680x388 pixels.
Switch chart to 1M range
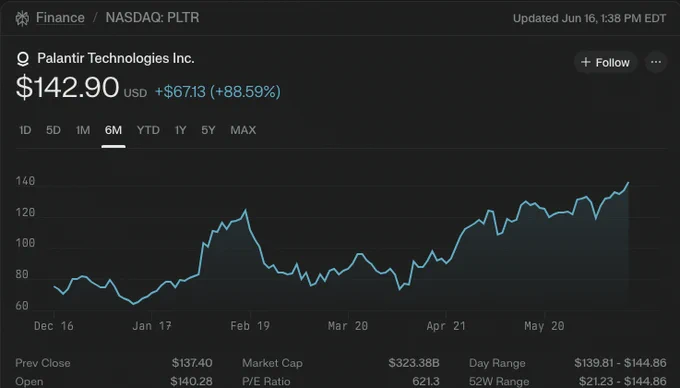(x=83, y=130)
